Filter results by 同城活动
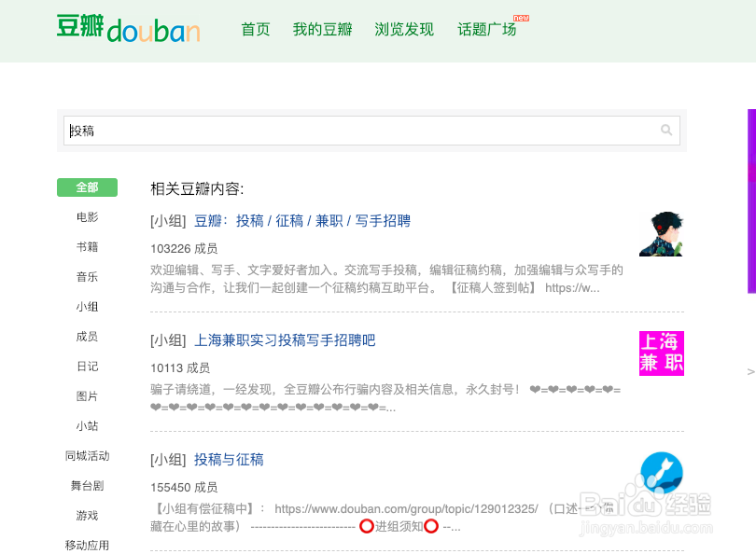The height and width of the screenshot is (554, 756). (88, 456)
